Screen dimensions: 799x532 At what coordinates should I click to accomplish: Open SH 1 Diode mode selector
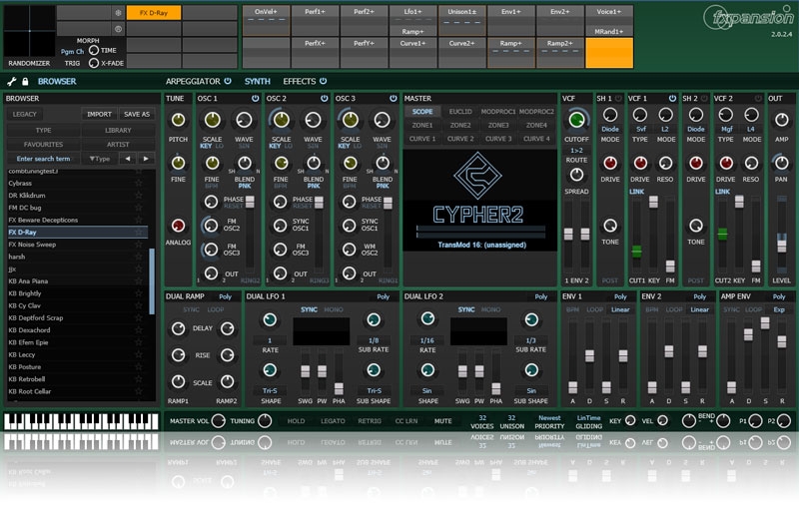pyautogui.click(x=610, y=130)
